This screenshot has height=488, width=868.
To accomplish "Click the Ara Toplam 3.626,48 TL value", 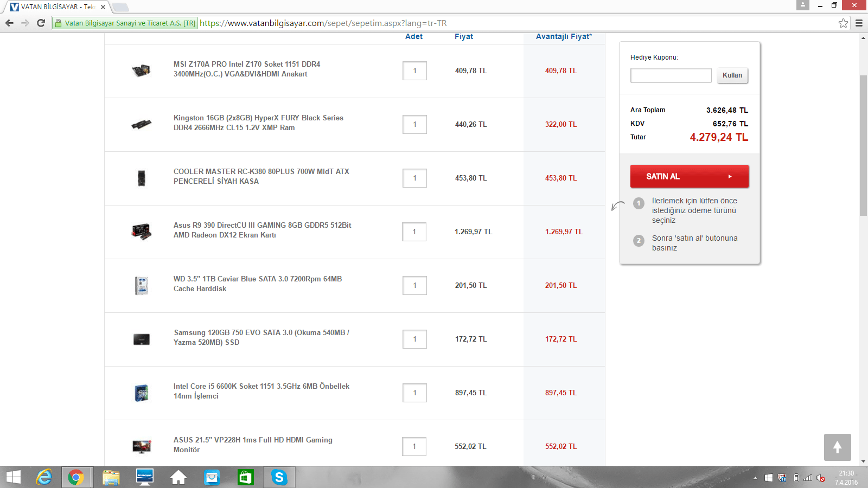I will tap(727, 110).
